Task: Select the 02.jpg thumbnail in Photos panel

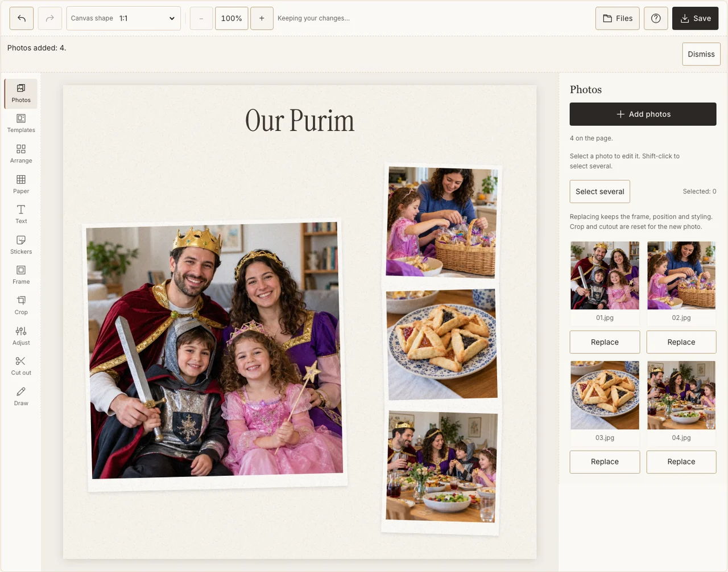Action: pyautogui.click(x=681, y=275)
